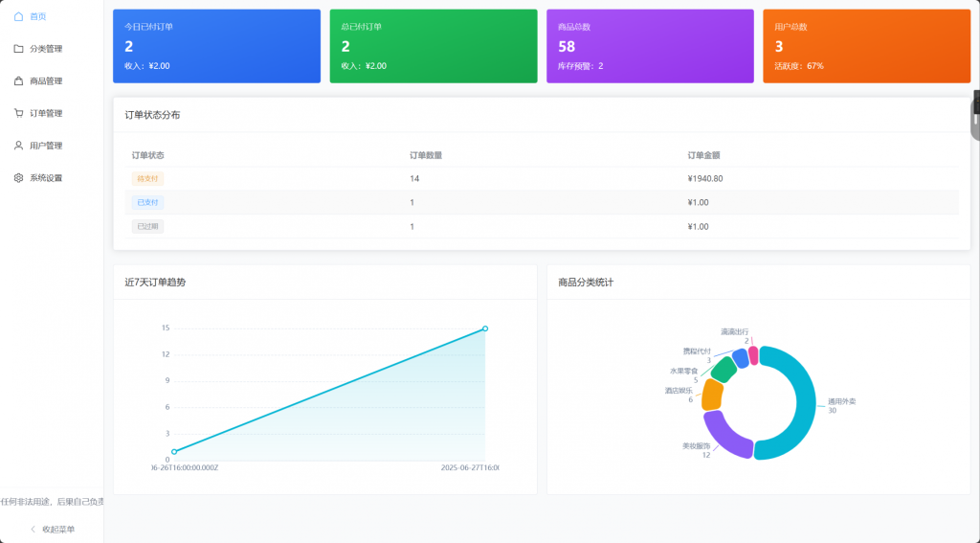Open the 订单管理 menu item
This screenshot has height=543, width=980.
point(46,113)
